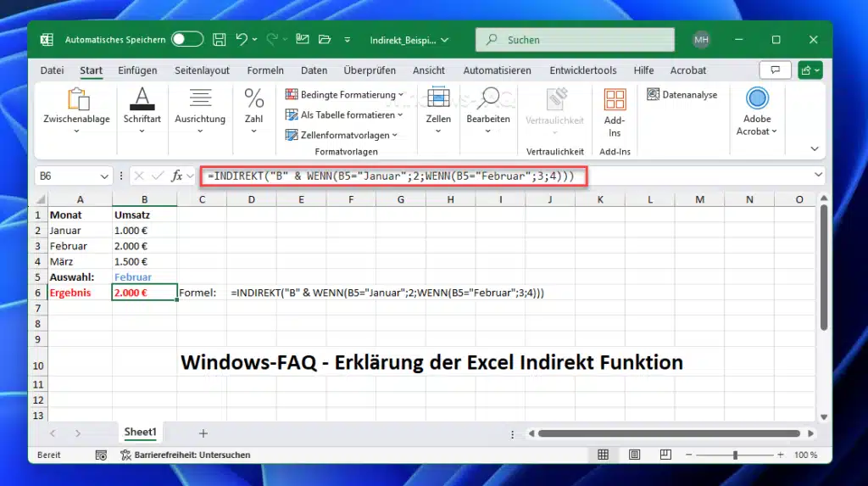This screenshot has width=868, height=486.
Task: Select column C header
Action: point(202,199)
